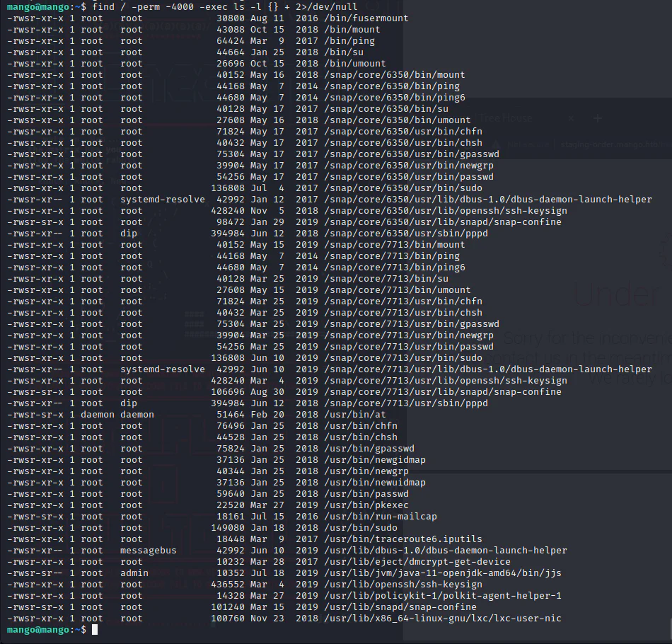Click the /bin/umount entry
This screenshot has width=672, height=644.
(355, 64)
